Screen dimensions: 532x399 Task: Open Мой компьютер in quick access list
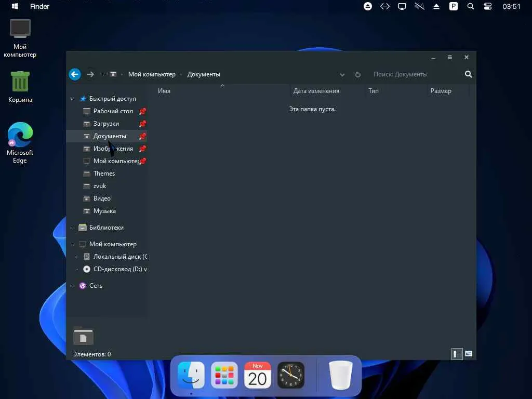click(115, 161)
